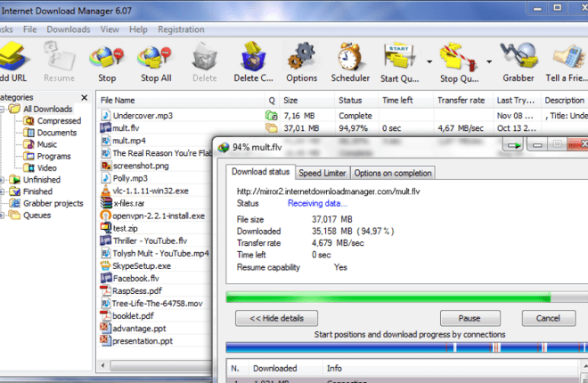
Task: Select the presentation.ppt file row
Action: [156, 340]
